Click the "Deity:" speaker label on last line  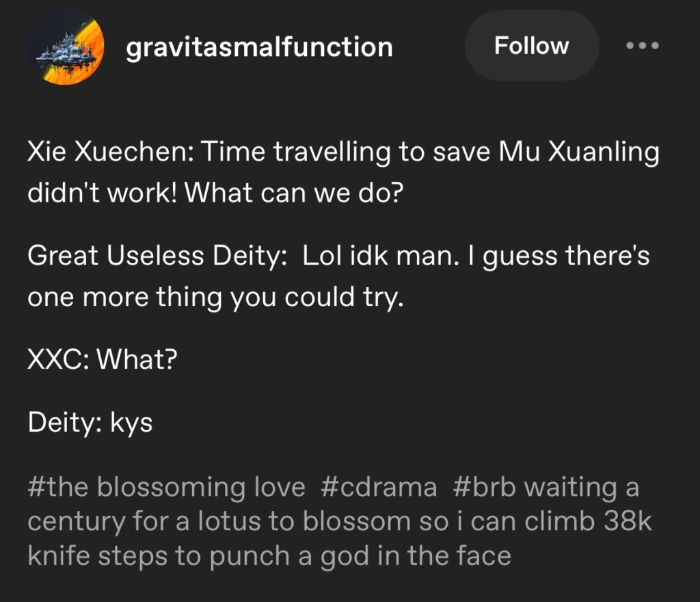(65, 423)
